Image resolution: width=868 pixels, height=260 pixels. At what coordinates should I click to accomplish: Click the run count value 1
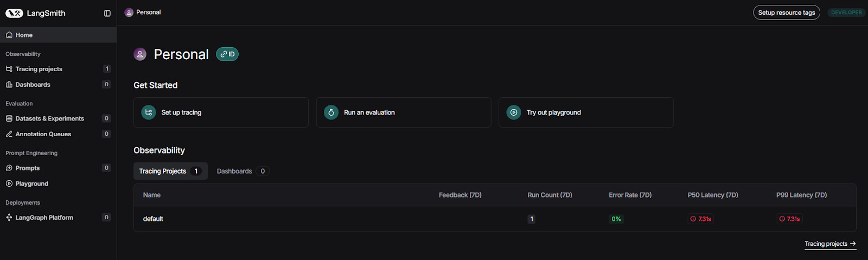(x=532, y=219)
